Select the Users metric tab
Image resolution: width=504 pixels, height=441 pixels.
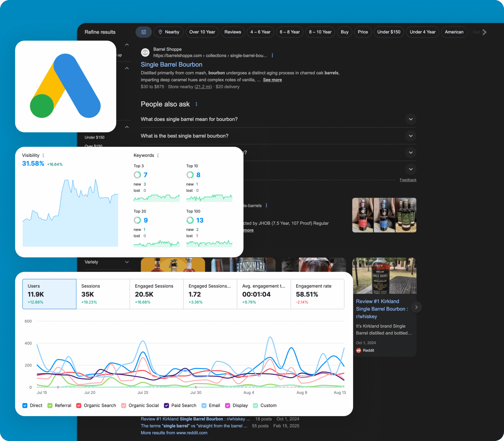click(49, 294)
